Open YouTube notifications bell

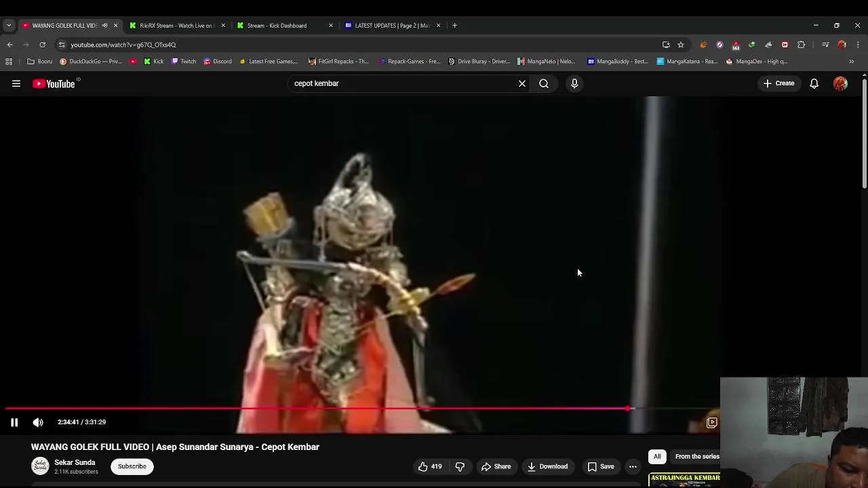click(x=814, y=83)
